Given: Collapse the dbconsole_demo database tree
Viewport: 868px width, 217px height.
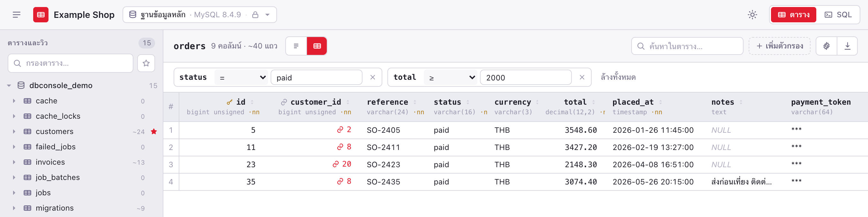Looking at the screenshot, I should click(9, 86).
